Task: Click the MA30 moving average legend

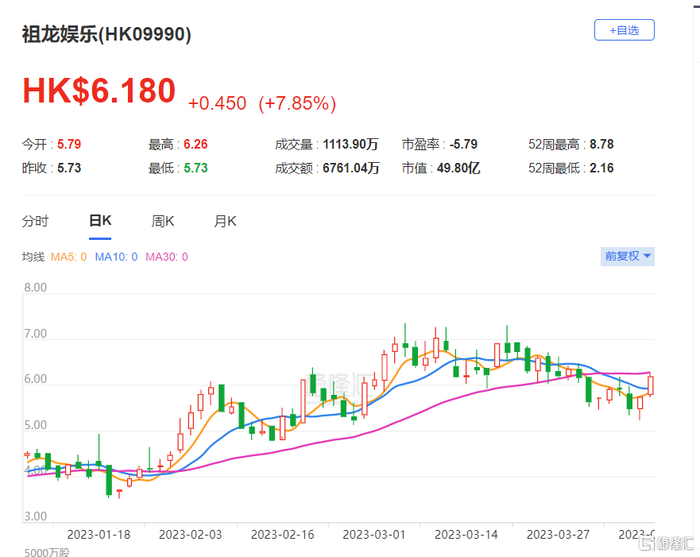Action: coord(167,257)
